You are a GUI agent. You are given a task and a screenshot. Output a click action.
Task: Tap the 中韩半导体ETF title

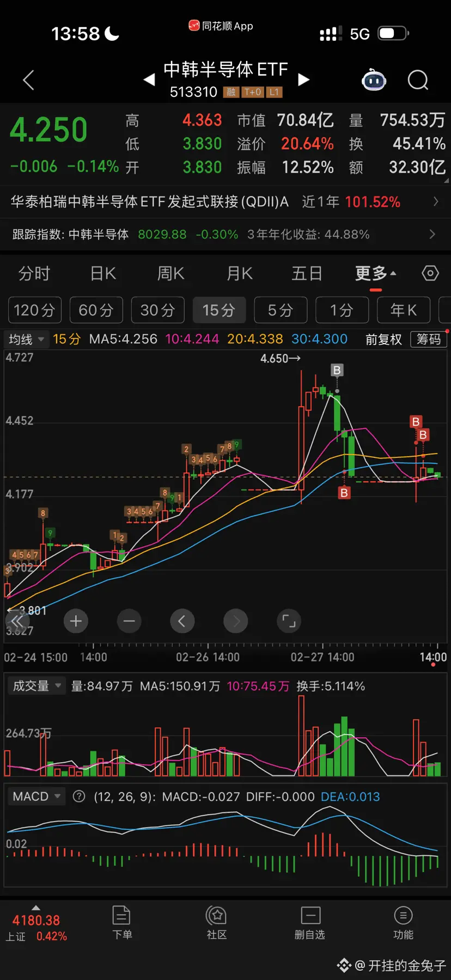click(225, 70)
